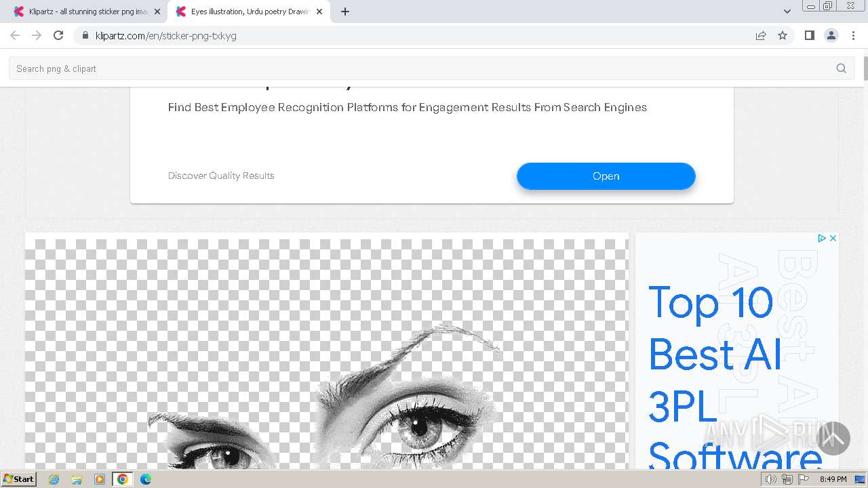The image size is (868, 488).
Task: Open the network tray icon
Action: 787,479
